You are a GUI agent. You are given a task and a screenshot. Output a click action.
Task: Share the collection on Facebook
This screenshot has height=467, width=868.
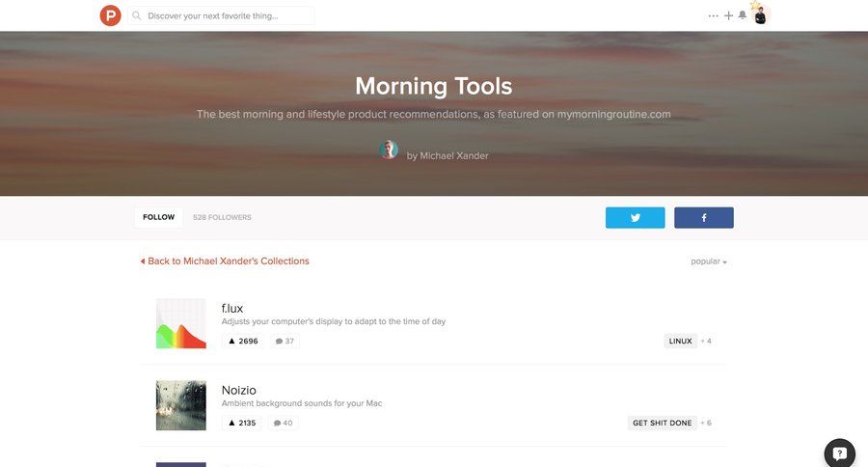point(704,218)
